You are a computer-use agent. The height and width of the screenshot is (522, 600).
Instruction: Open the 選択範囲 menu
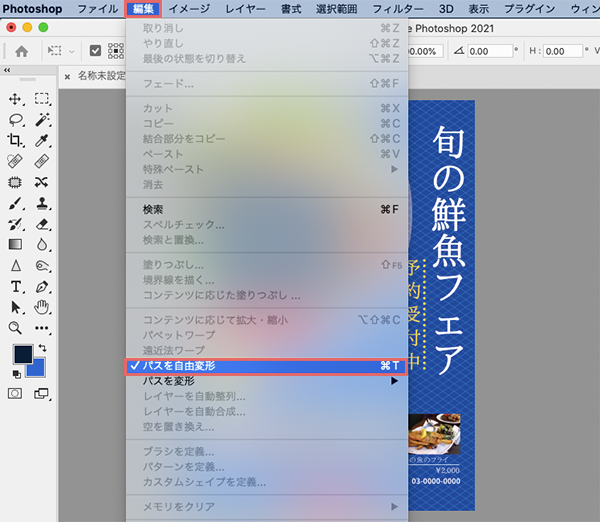coord(337,9)
